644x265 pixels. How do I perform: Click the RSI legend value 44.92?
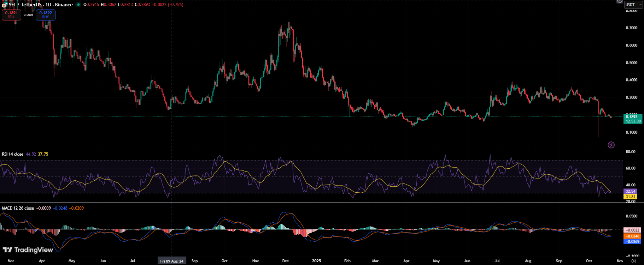pyautogui.click(x=31, y=154)
